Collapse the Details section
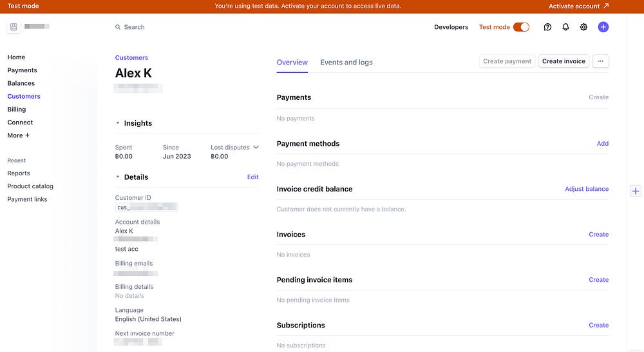 click(118, 177)
